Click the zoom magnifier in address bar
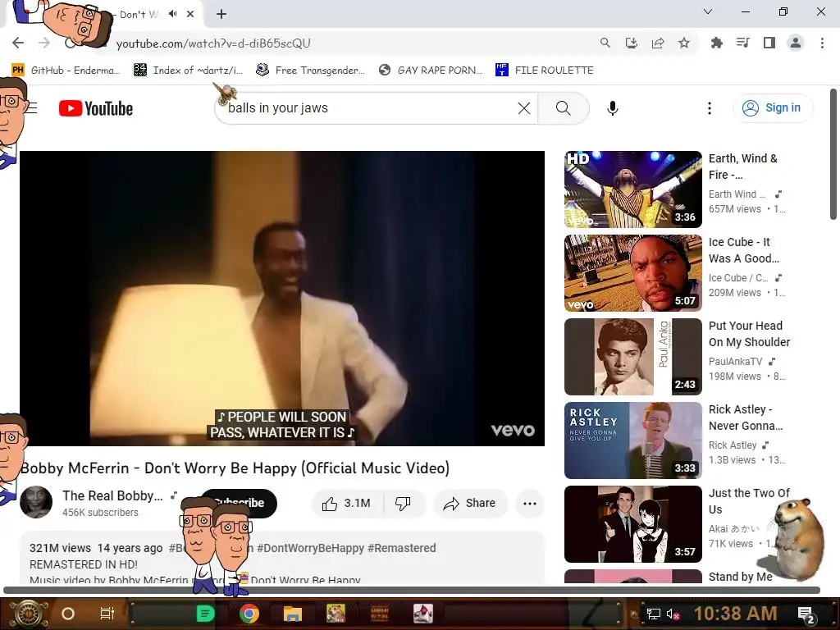Viewport: 840px width, 630px height. (605, 43)
